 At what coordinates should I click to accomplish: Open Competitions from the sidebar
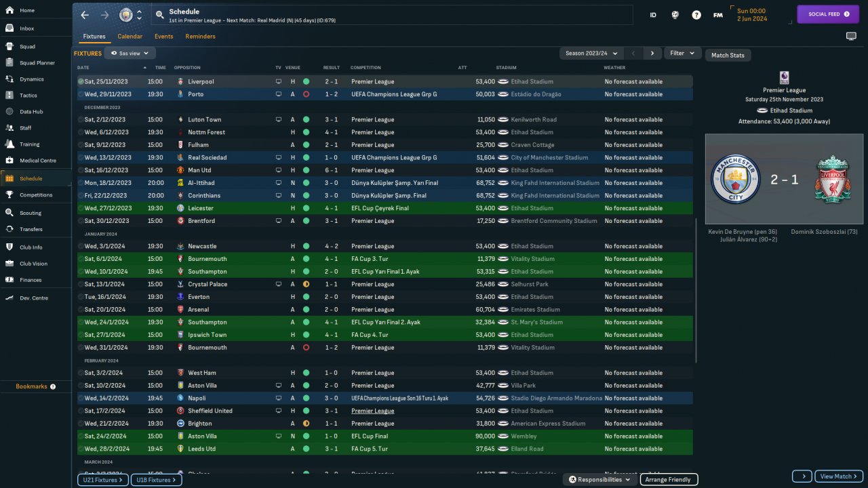point(35,195)
